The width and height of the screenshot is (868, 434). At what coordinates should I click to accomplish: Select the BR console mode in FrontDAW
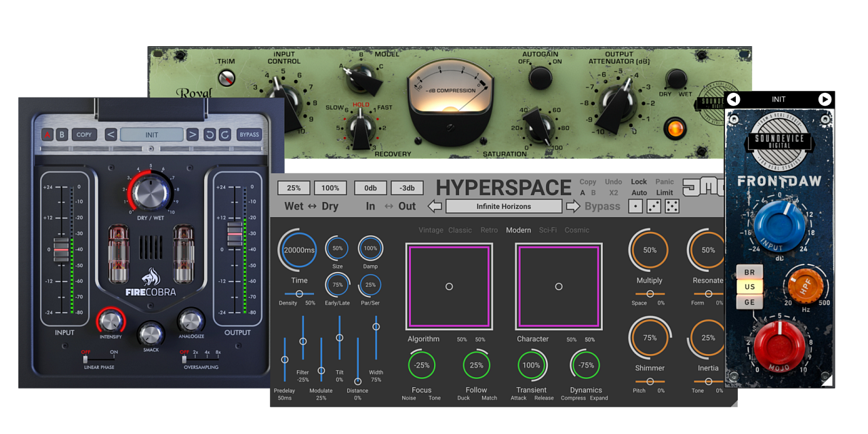pyautogui.click(x=749, y=272)
